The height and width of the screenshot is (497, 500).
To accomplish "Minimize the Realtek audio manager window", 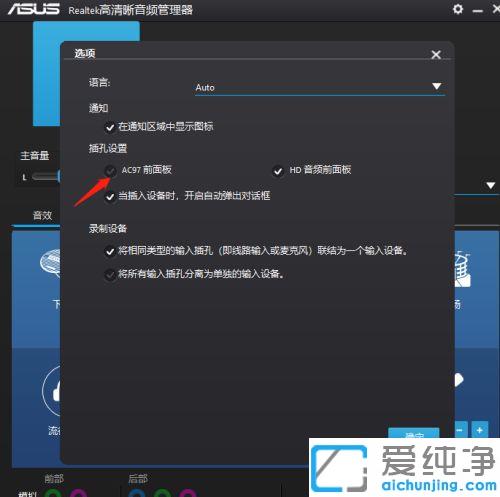I will pyautogui.click(x=478, y=11).
